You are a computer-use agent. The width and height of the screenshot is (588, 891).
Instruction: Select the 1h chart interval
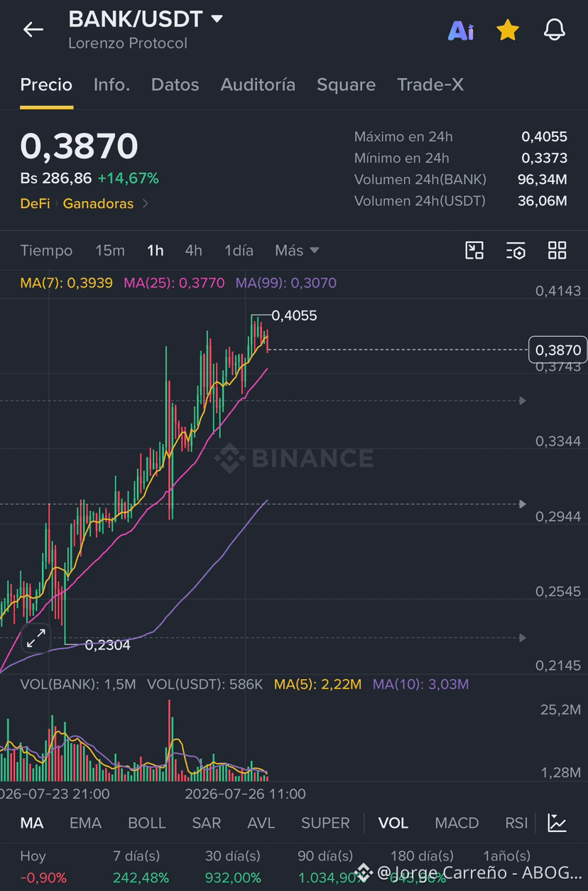pyautogui.click(x=155, y=250)
